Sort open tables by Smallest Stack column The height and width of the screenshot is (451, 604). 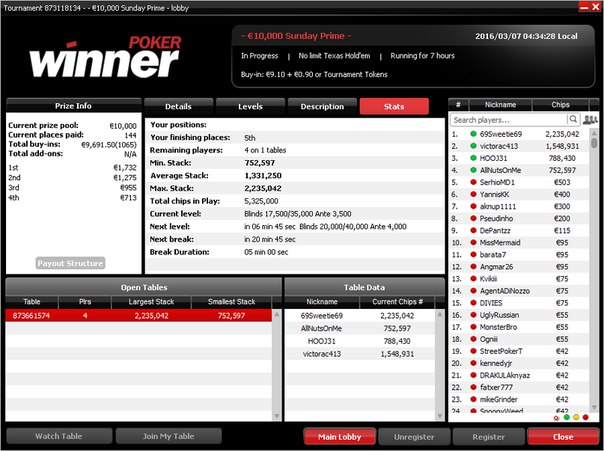pos(231,302)
